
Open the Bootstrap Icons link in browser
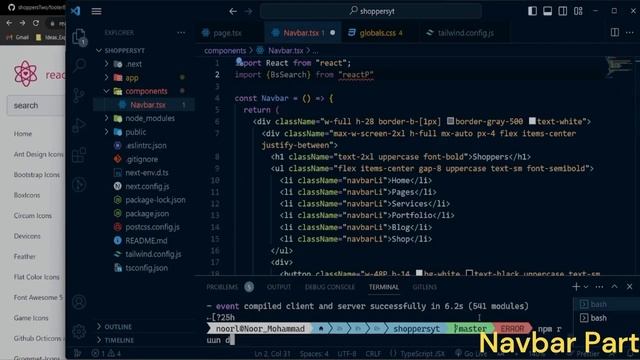37,175
